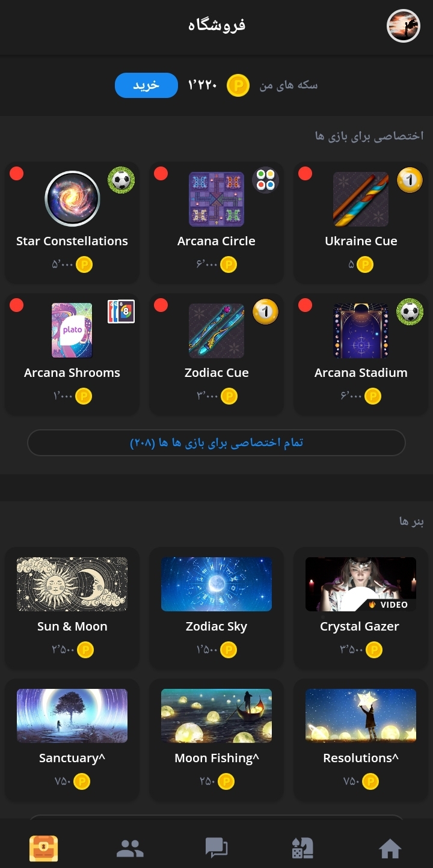Image resolution: width=433 pixels, height=868 pixels.
Task: Click the blue خرید buy coins button
Action: click(x=146, y=85)
